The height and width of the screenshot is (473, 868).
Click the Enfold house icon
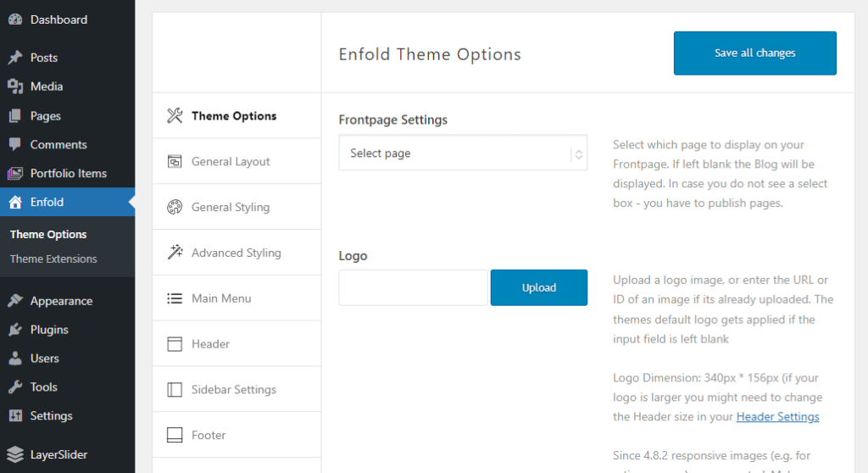click(15, 202)
